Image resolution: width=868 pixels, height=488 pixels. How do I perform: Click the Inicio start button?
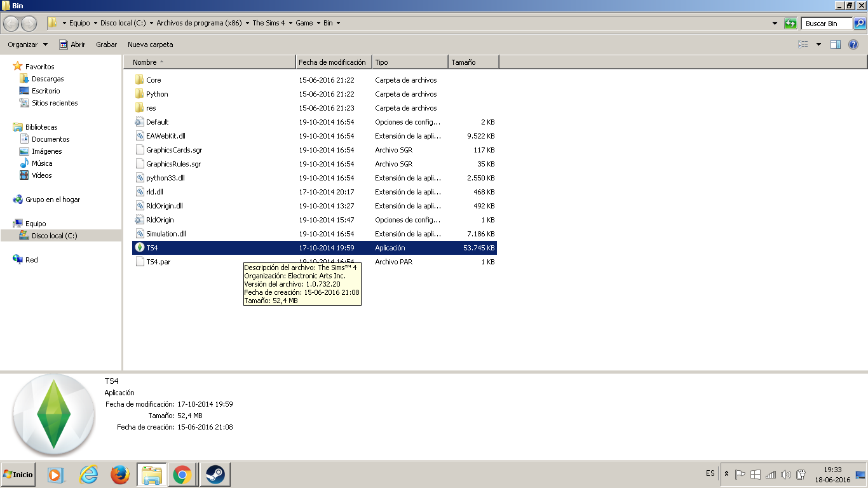tap(18, 475)
